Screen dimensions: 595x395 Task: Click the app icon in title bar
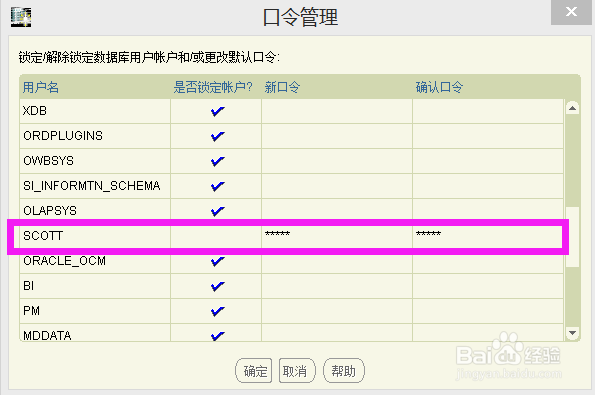point(21,17)
